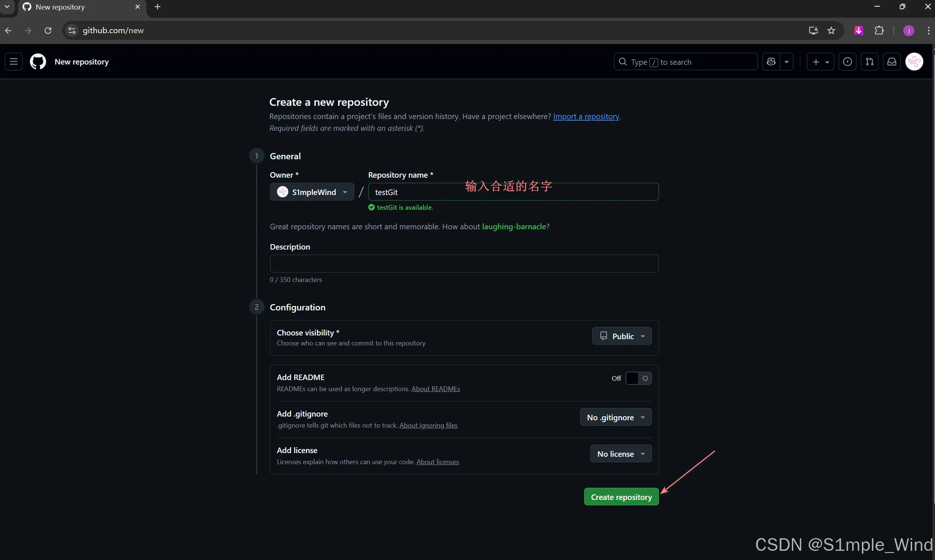The width and height of the screenshot is (935, 560).
Task: Click the Create repository button
Action: pyautogui.click(x=621, y=497)
